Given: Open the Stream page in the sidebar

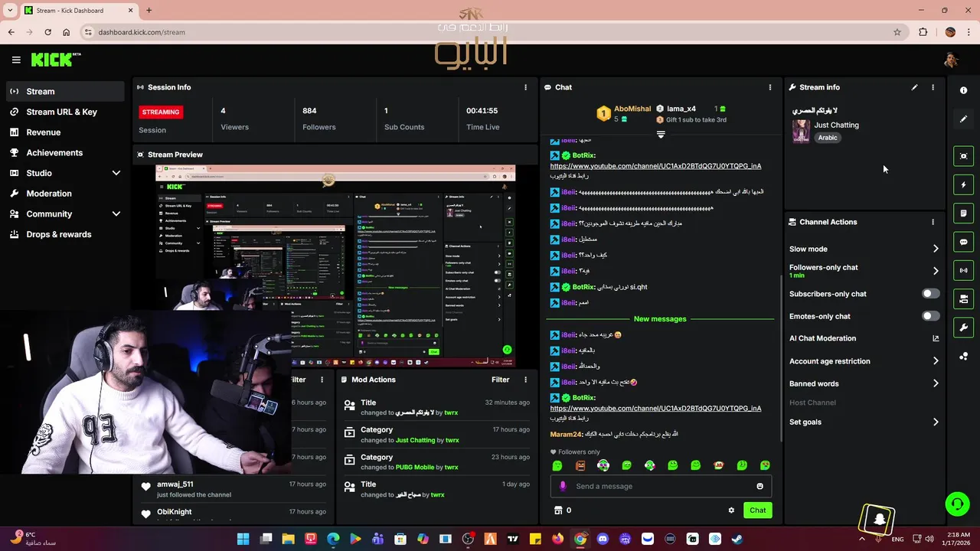Looking at the screenshot, I should [64, 91].
